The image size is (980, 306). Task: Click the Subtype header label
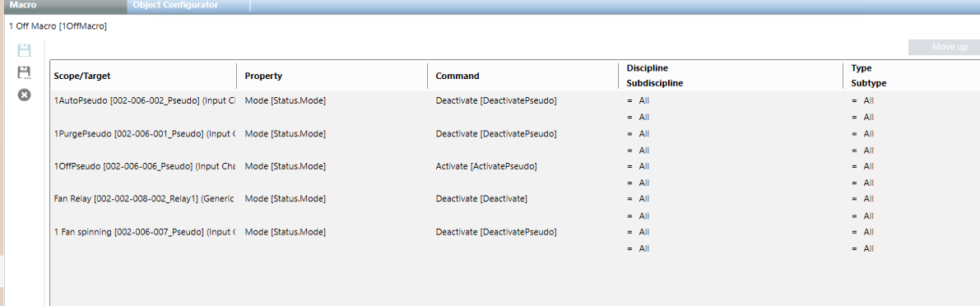(x=868, y=83)
